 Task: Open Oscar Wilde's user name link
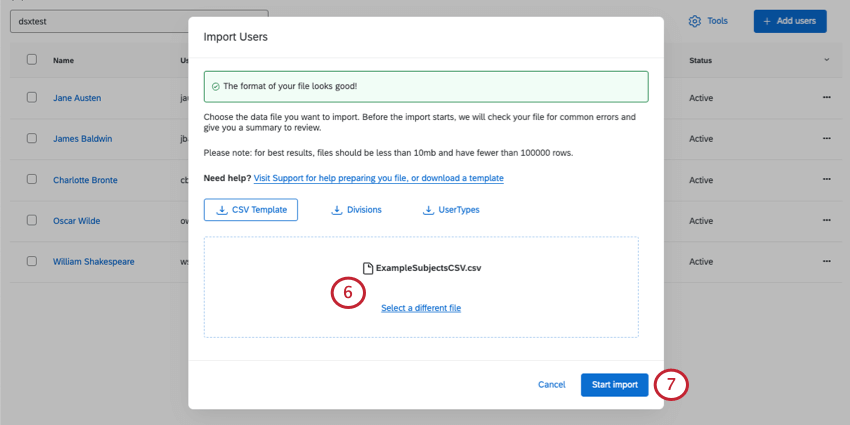[77, 221]
